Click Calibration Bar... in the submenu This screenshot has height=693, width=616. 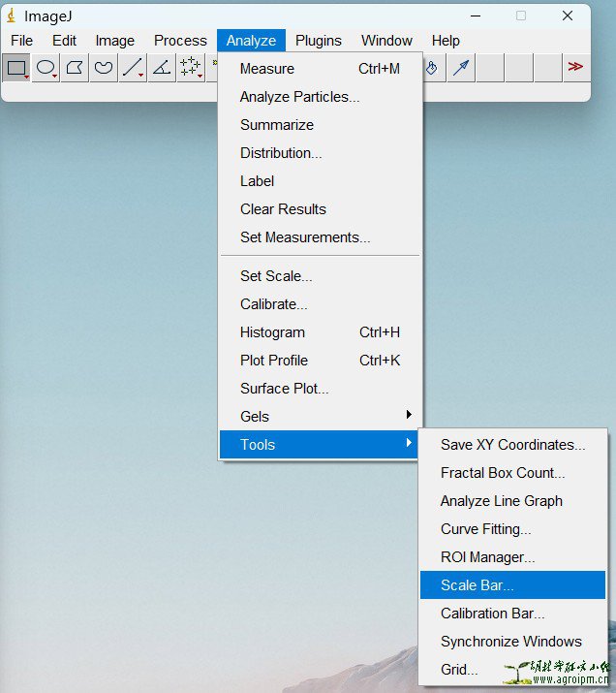click(492, 614)
